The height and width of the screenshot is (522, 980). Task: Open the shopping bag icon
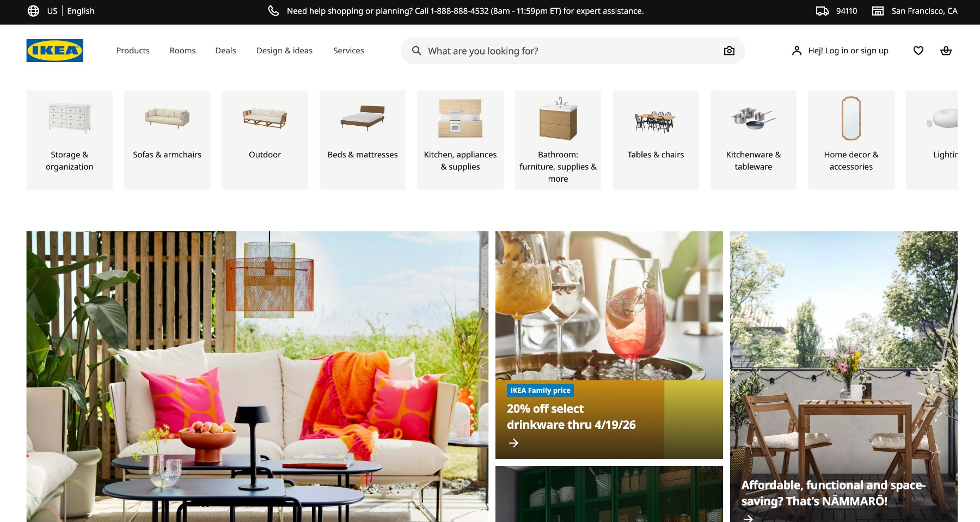[x=946, y=51]
